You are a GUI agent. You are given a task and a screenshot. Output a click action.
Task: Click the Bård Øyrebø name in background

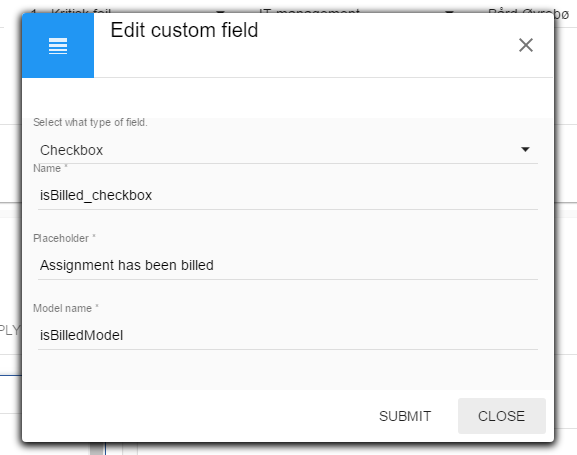pyautogui.click(x=528, y=13)
